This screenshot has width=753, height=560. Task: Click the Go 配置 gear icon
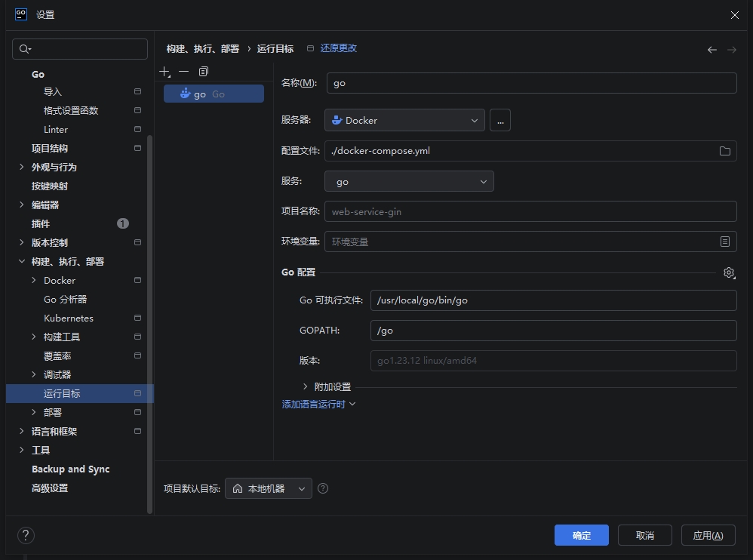pos(728,272)
